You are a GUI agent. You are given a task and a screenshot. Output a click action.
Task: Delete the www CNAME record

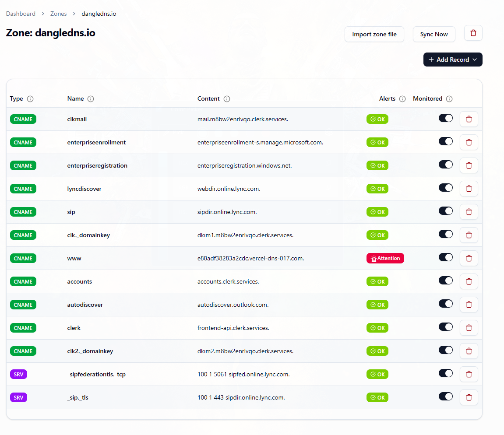(469, 258)
